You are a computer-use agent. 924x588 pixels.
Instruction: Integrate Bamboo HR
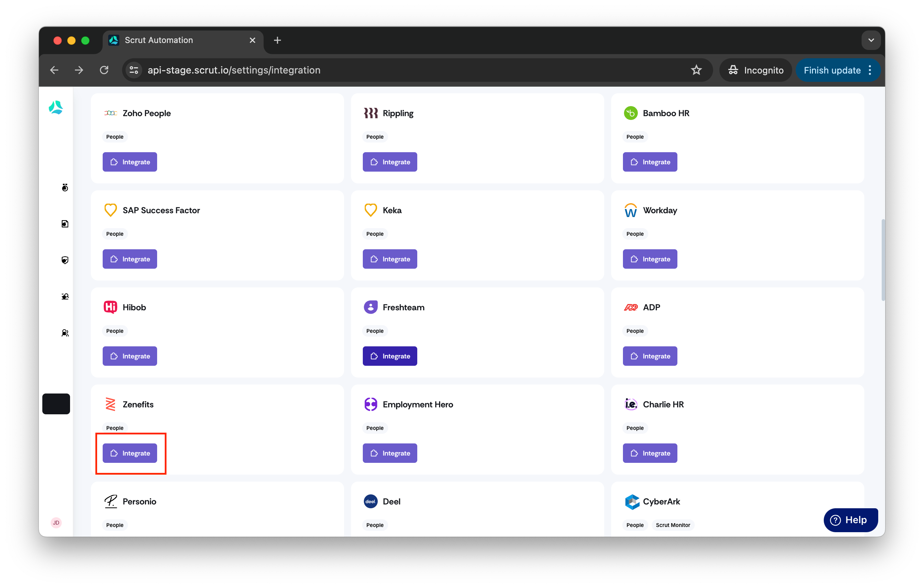coord(650,162)
